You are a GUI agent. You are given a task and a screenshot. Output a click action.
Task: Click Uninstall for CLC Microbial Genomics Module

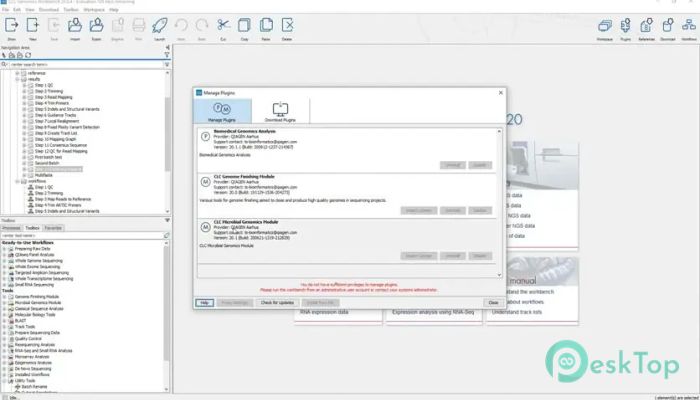[x=453, y=256]
